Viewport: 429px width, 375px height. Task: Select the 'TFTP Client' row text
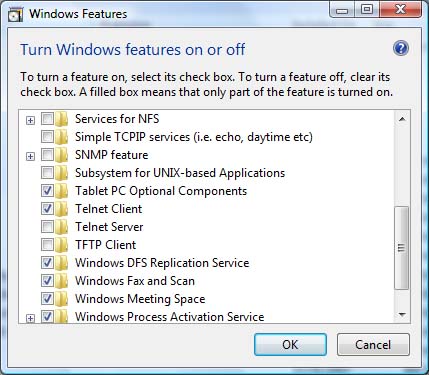click(x=105, y=245)
